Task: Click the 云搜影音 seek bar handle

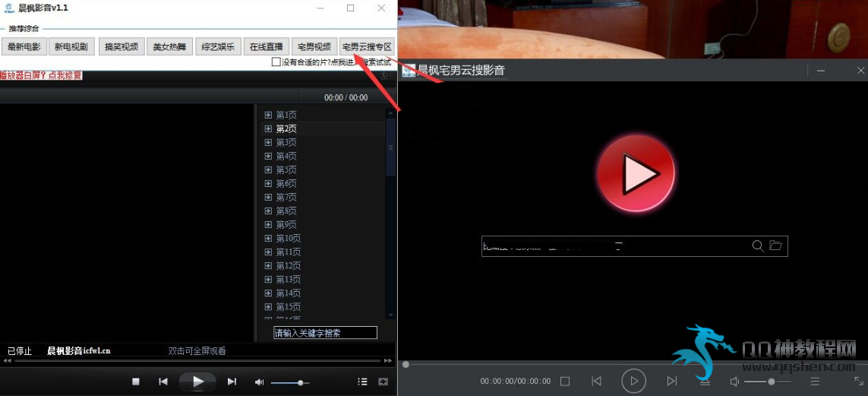Action: 406,364
